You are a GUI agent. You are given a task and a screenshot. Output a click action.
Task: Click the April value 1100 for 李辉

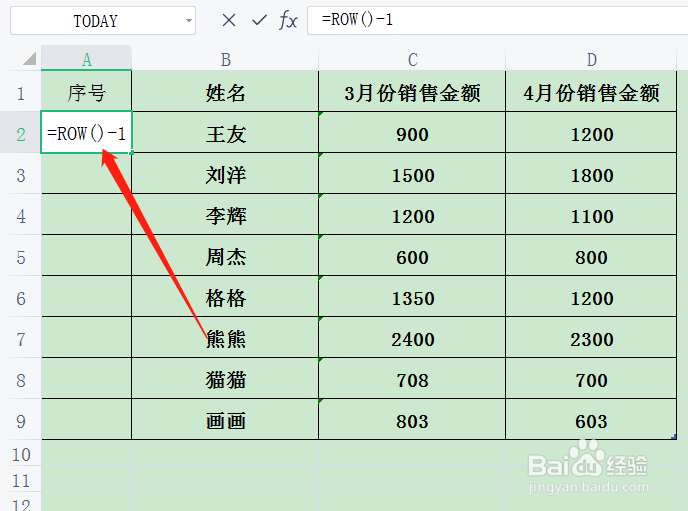tap(591, 216)
